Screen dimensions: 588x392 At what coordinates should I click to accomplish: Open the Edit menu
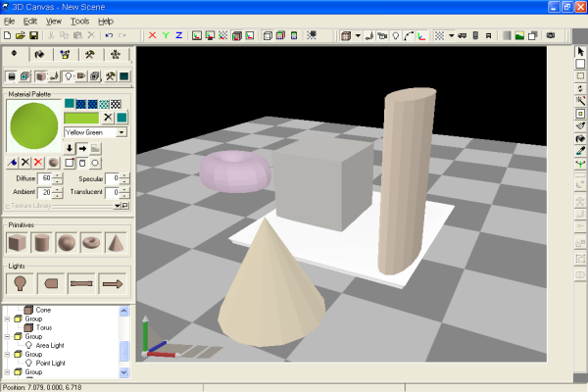coord(30,22)
